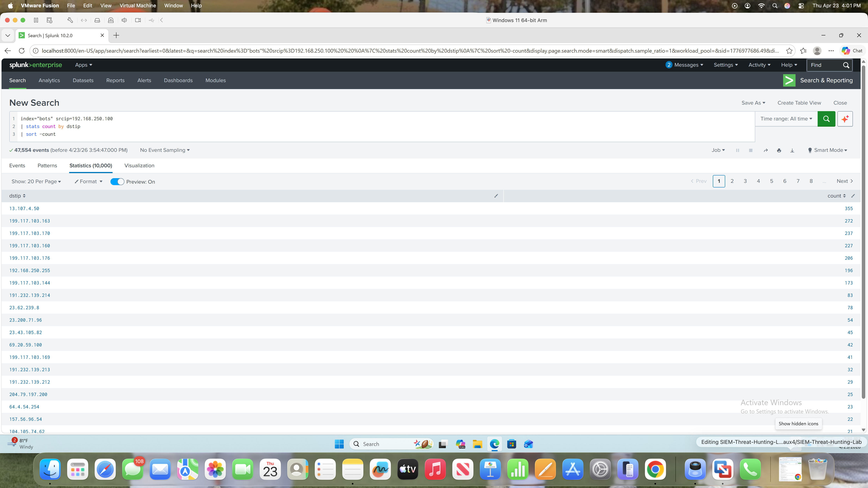Click into the search query editor

[382, 127]
